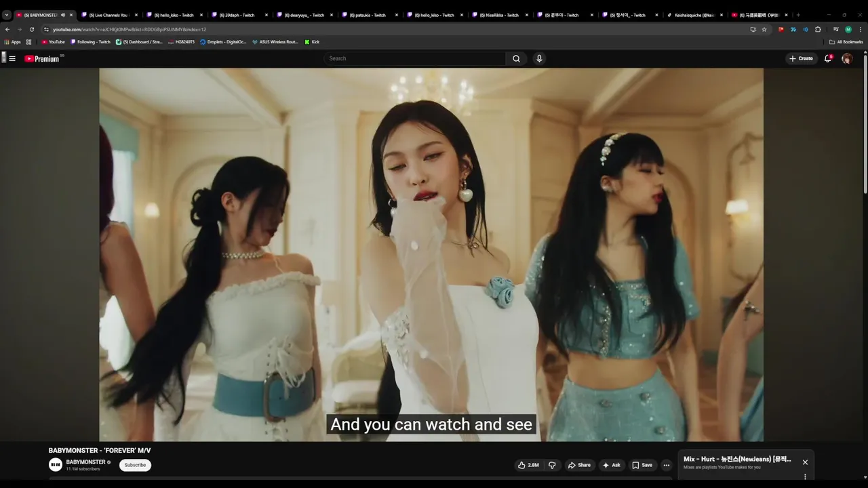
Task: Start voice search with the microphone
Action: (x=539, y=58)
